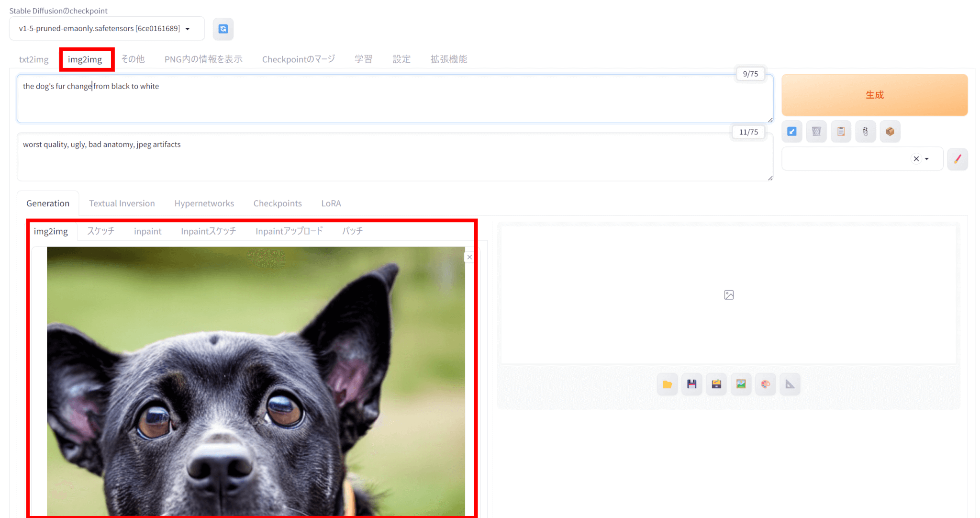
Task: Click the image placeholder icon in the output area
Action: pyautogui.click(x=729, y=295)
